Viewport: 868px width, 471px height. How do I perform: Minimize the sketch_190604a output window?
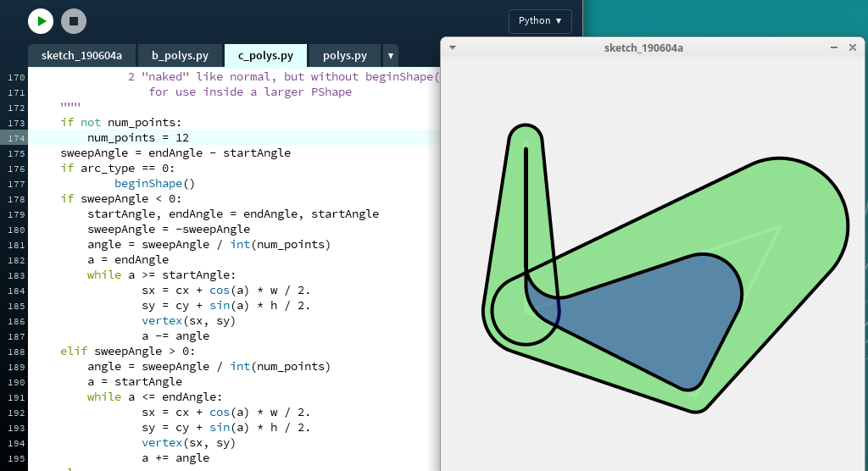pyautogui.click(x=834, y=47)
